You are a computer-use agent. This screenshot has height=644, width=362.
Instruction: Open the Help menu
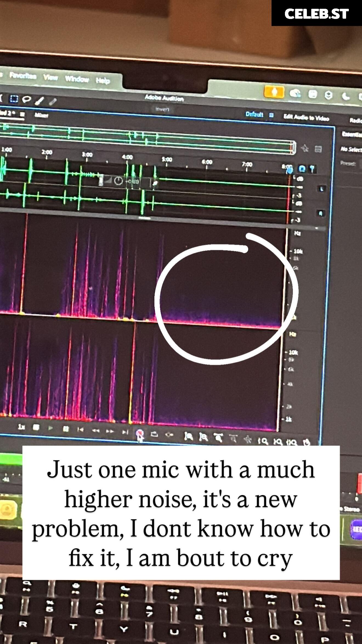(103, 80)
